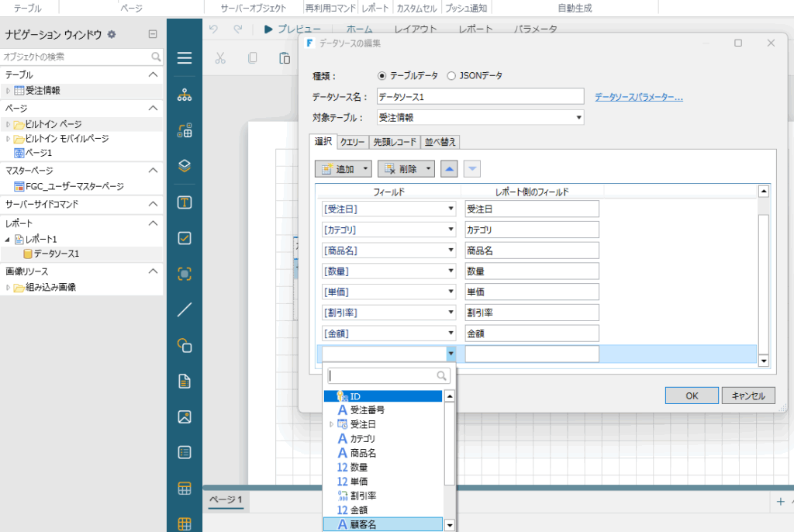Click the TextBox tool icon in sidebar
794x532 pixels.
click(185, 202)
